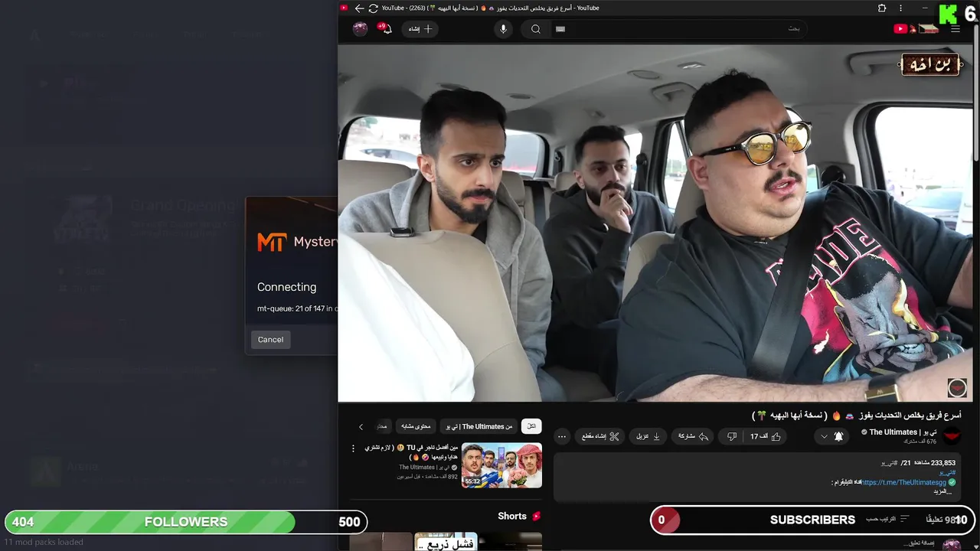Like the video showing 17 ألف
The width and height of the screenshot is (980, 551).
[766, 436]
